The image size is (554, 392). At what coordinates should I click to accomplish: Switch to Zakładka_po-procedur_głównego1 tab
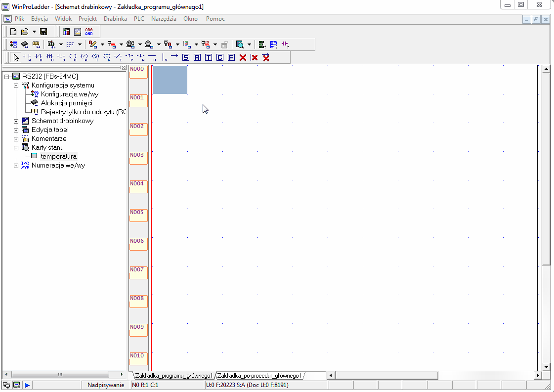[x=259, y=375]
